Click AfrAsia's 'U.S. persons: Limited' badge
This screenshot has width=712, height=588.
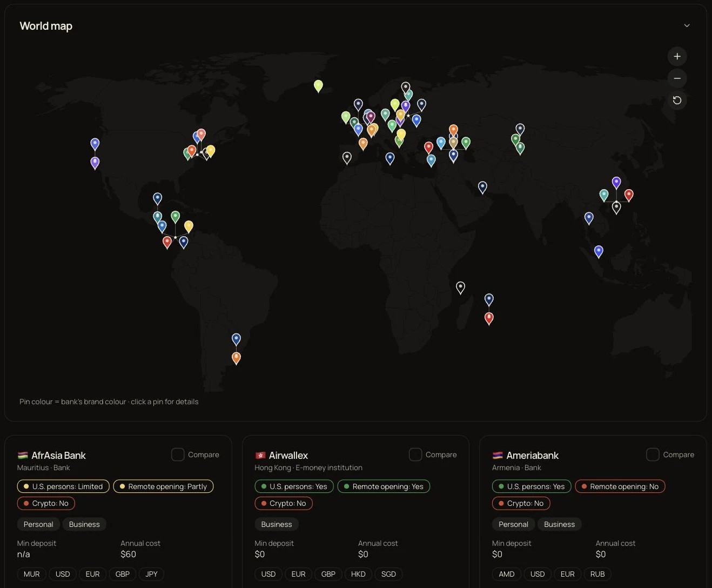(63, 486)
